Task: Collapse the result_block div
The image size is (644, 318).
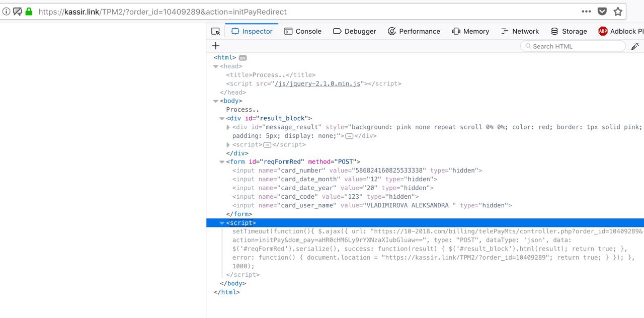Action: (x=222, y=119)
